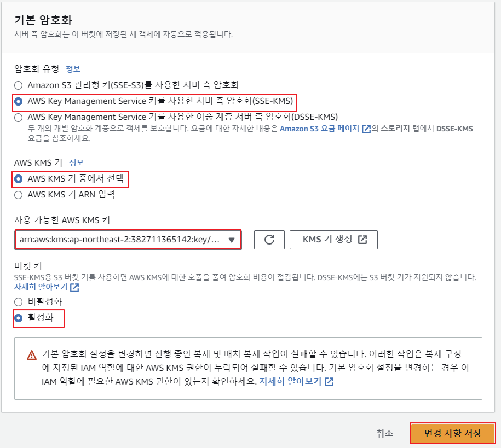The height and width of the screenshot is (448, 501).
Task: Select the SSE-S3 encryption radio option
Action: click(x=19, y=85)
